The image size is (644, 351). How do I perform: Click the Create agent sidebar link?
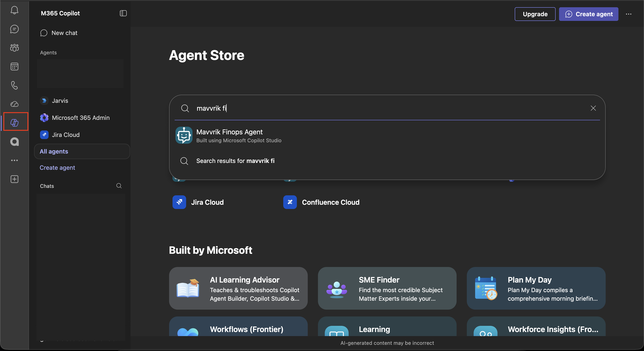[57, 168]
